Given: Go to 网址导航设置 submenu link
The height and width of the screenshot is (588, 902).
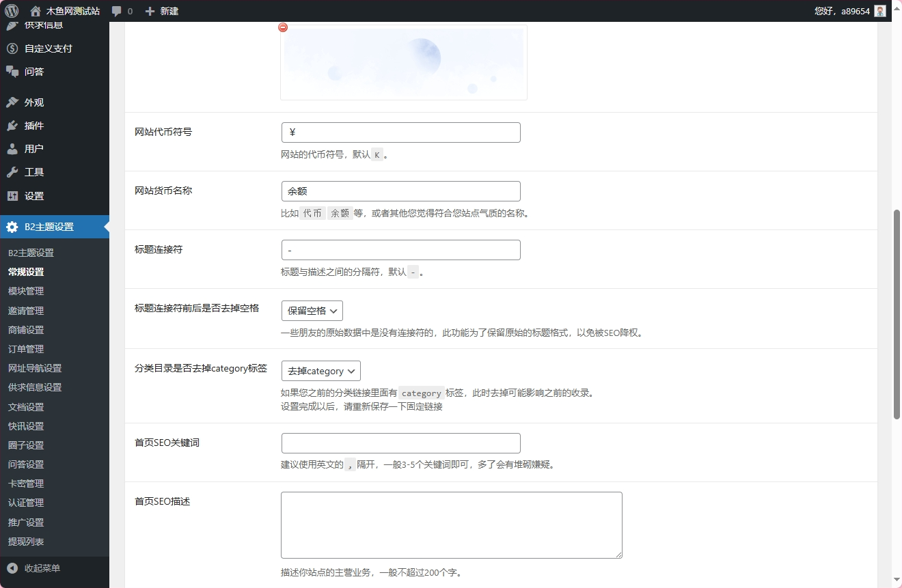Looking at the screenshot, I should click(35, 368).
